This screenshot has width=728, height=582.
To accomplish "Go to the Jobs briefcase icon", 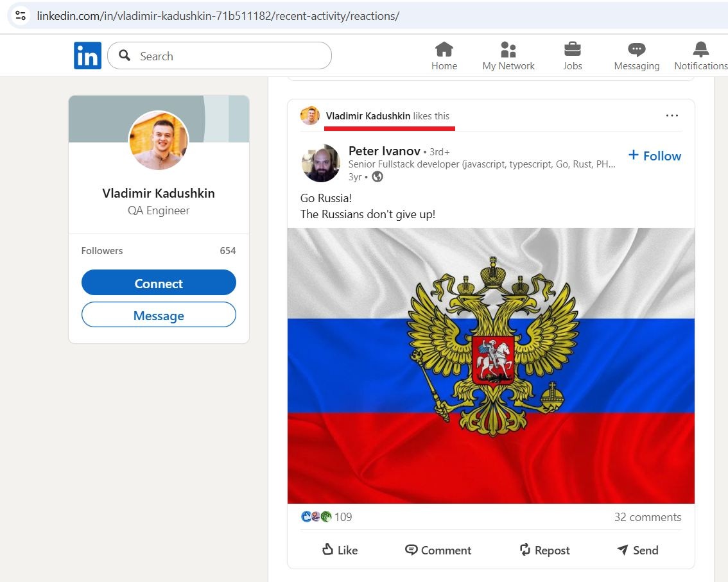I will (x=572, y=49).
